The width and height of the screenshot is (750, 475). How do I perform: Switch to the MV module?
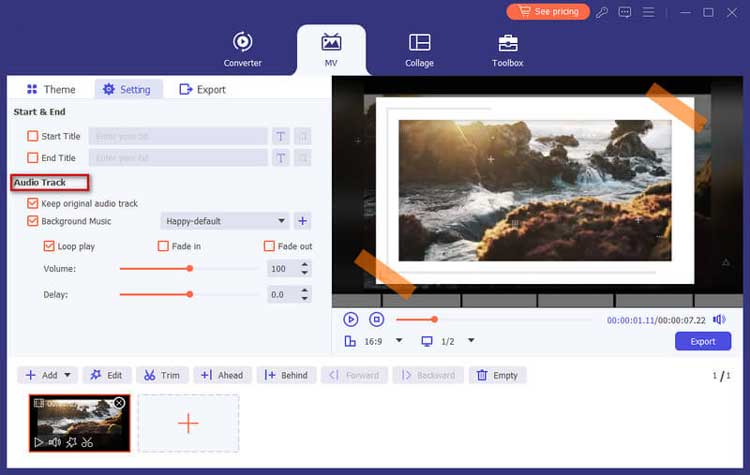[x=331, y=50]
